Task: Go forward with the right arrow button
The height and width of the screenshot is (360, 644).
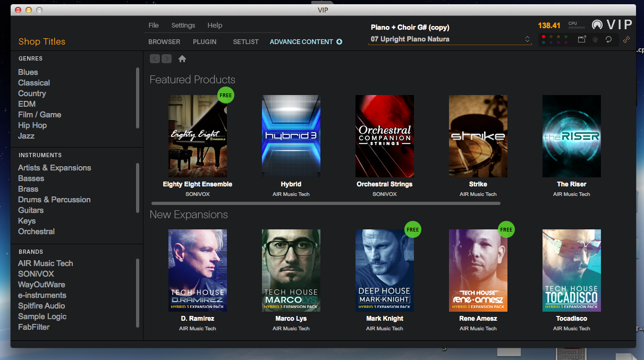Action: (x=166, y=59)
